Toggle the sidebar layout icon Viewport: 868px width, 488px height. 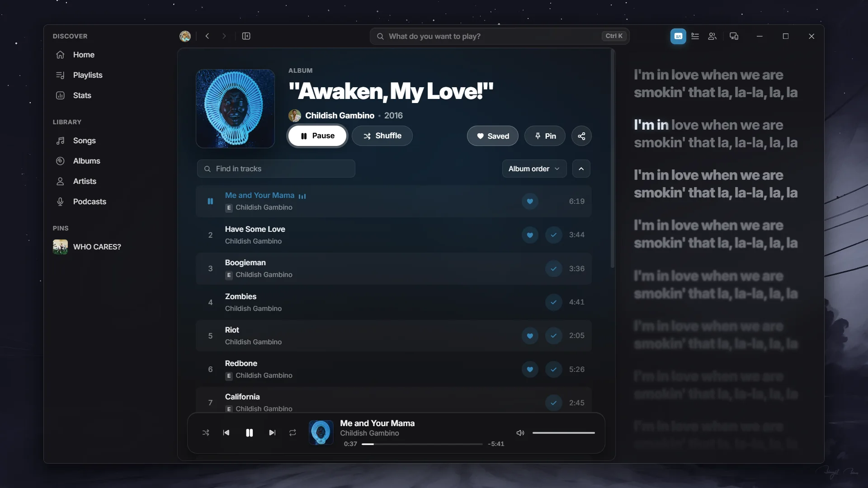pos(246,36)
